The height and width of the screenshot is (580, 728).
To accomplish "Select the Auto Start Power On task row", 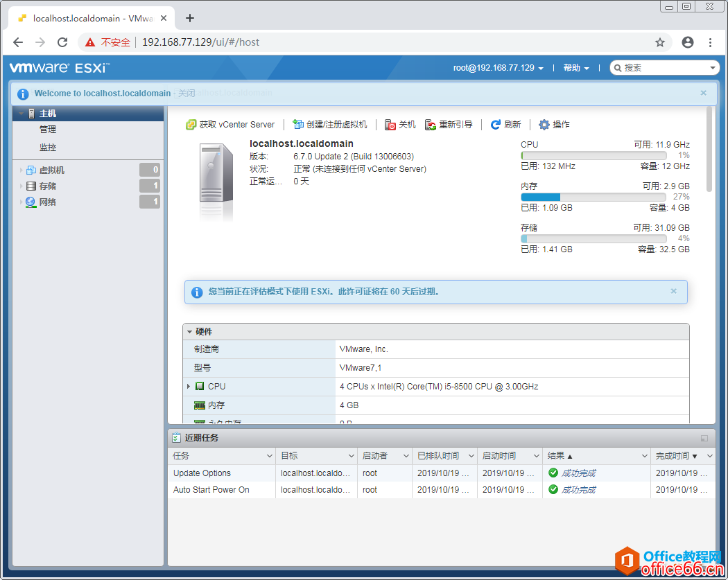I will coord(441,489).
